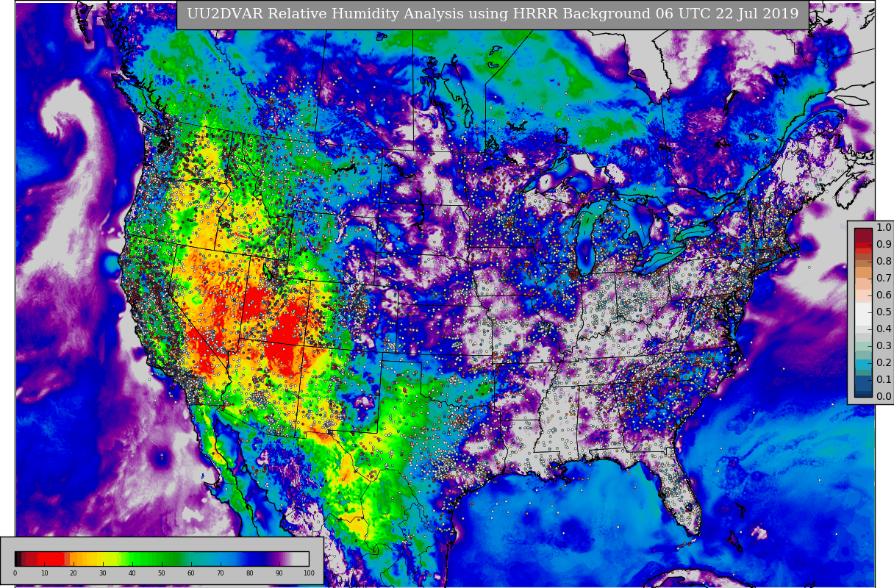Click the '0' tick label on humidity colorbar
This screenshot has height=588, width=894.
point(15,573)
